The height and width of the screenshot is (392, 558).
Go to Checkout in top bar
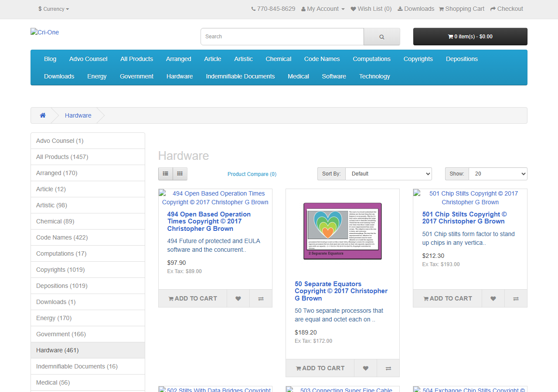pos(507,9)
